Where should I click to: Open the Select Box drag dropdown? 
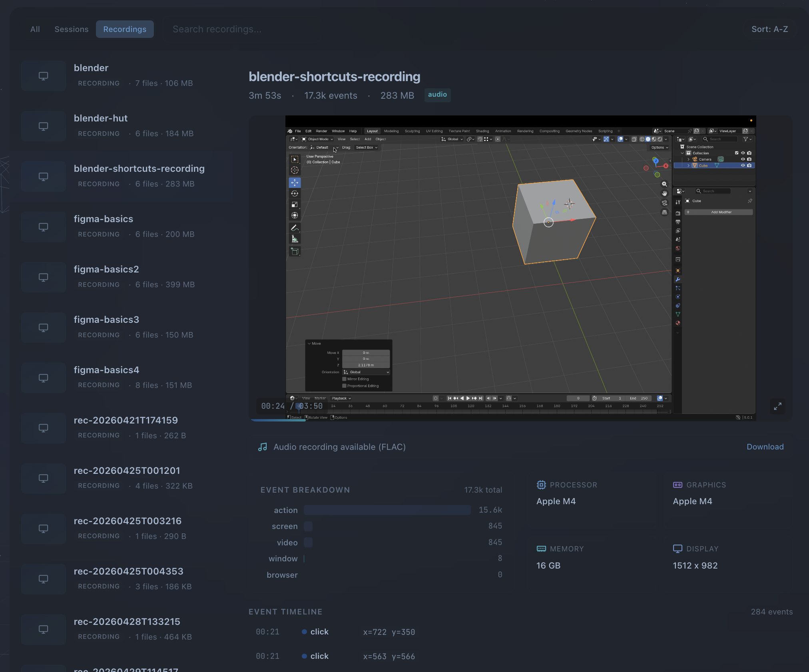click(x=367, y=147)
